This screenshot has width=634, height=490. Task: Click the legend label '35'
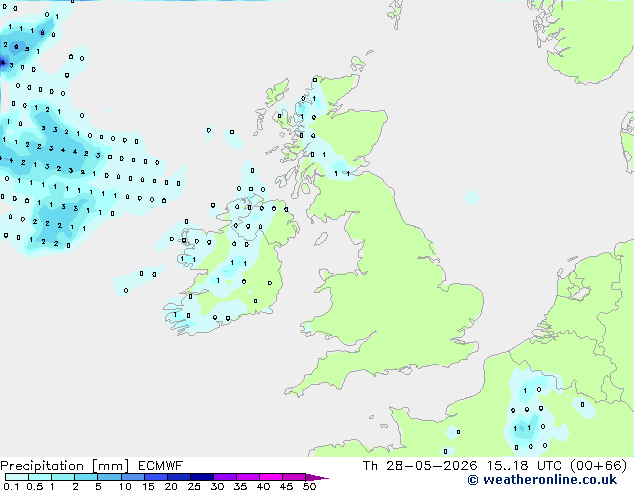coord(240,486)
